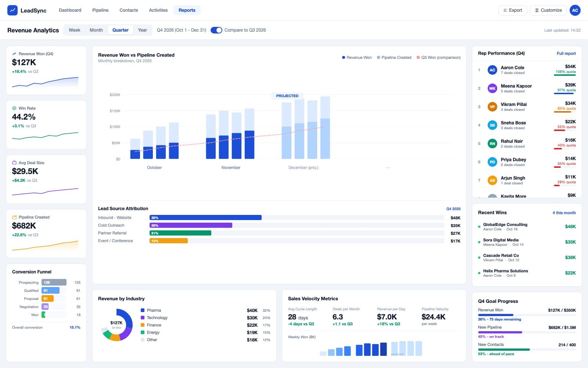Click the New Pipeline progress bar

pos(527,332)
